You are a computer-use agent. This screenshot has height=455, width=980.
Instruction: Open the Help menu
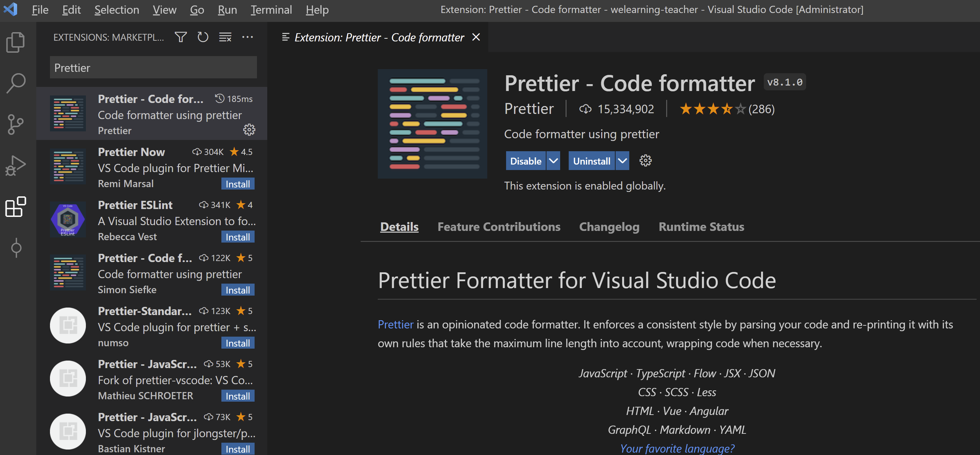(317, 10)
